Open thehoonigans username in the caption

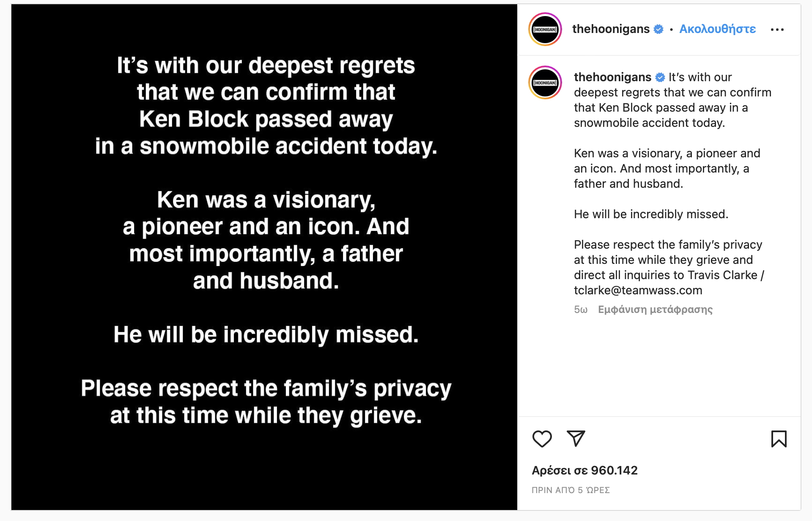(x=612, y=77)
